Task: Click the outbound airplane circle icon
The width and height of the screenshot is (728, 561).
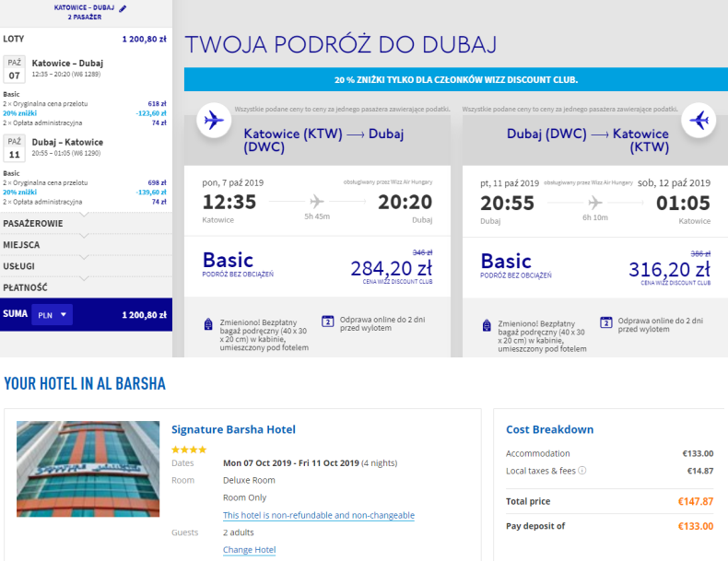Action: pyautogui.click(x=214, y=120)
